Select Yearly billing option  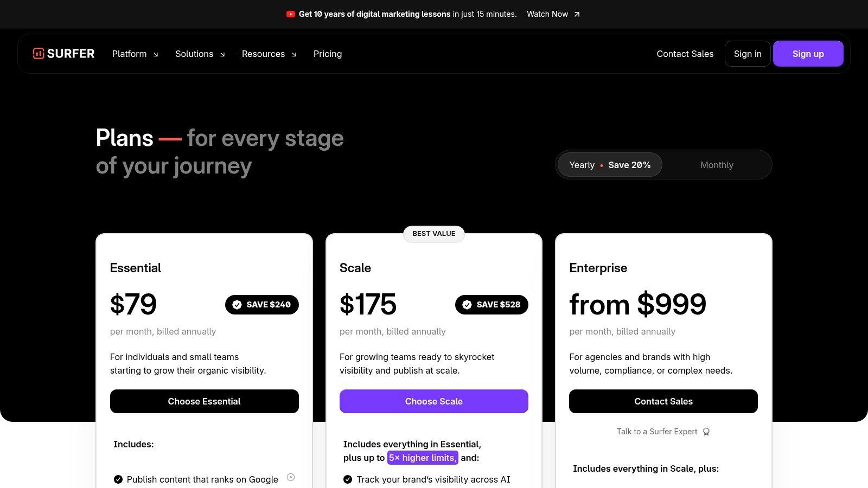click(610, 165)
